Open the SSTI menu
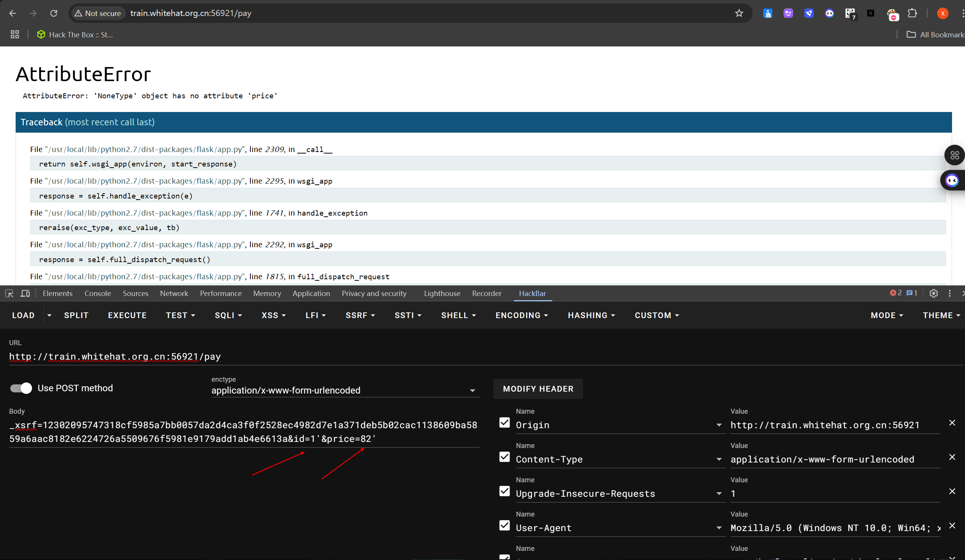This screenshot has width=965, height=560. point(408,315)
